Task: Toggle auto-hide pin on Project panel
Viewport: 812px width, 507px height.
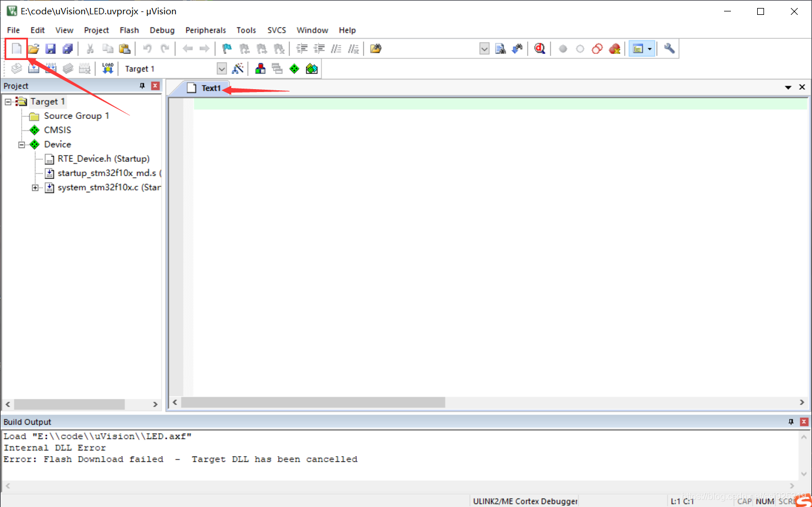Action: [142, 86]
